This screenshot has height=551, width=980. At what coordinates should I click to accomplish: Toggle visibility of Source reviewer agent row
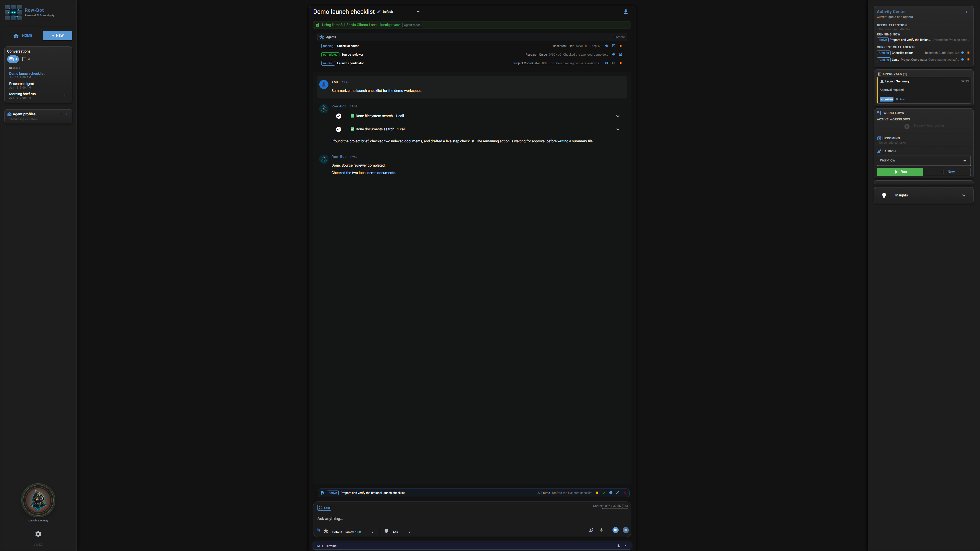(614, 54)
